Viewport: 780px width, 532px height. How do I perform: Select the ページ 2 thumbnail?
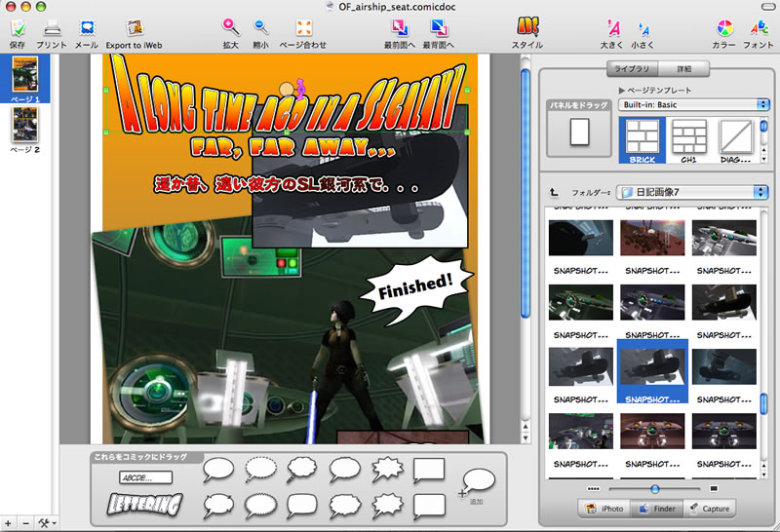click(25, 131)
